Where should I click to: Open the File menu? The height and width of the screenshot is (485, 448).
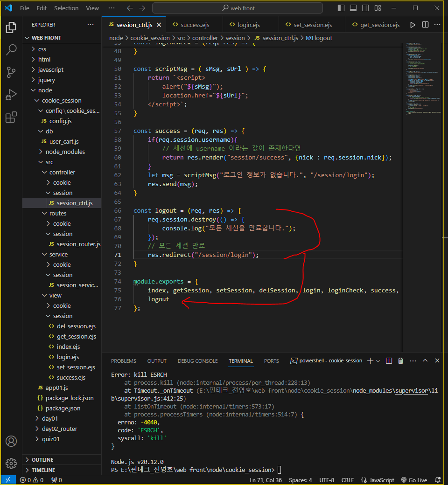[x=24, y=8]
